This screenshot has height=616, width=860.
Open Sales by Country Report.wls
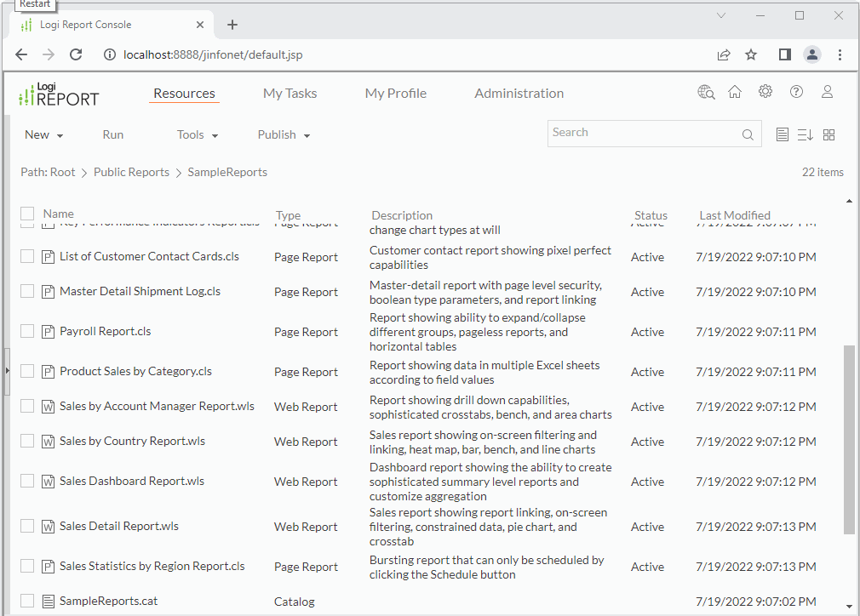point(132,441)
